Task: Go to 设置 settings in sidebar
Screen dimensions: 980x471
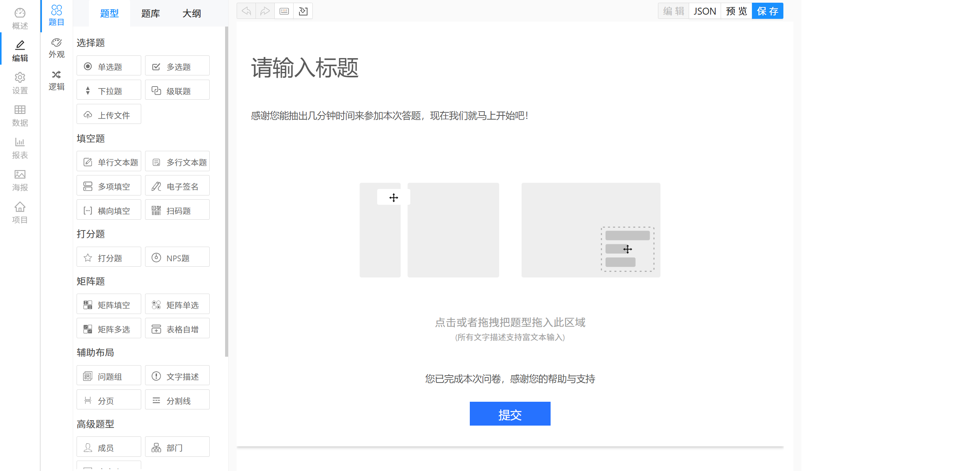Action: [20, 83]
